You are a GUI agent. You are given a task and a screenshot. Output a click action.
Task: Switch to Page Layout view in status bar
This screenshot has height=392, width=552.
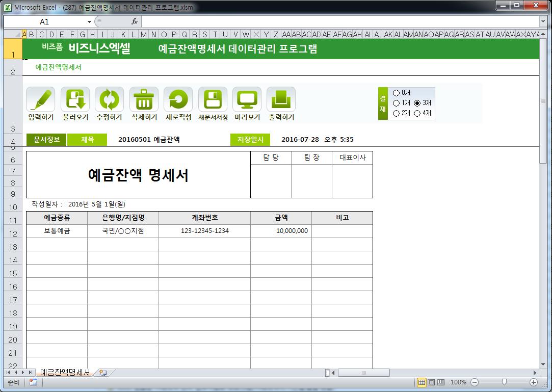431,382
